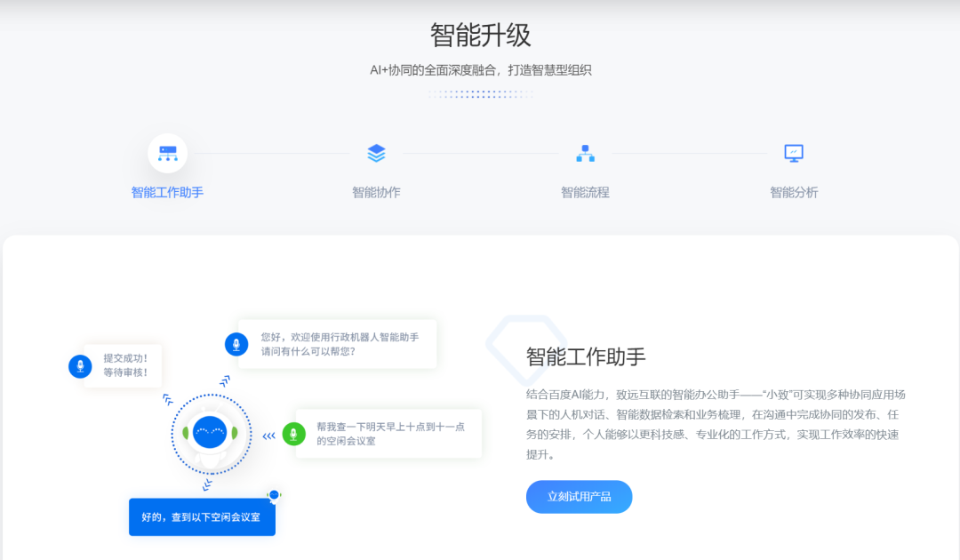Click the 智能流程 hierarchy icon
Viewport: 960px width, 560px height.
coord(585,153)
